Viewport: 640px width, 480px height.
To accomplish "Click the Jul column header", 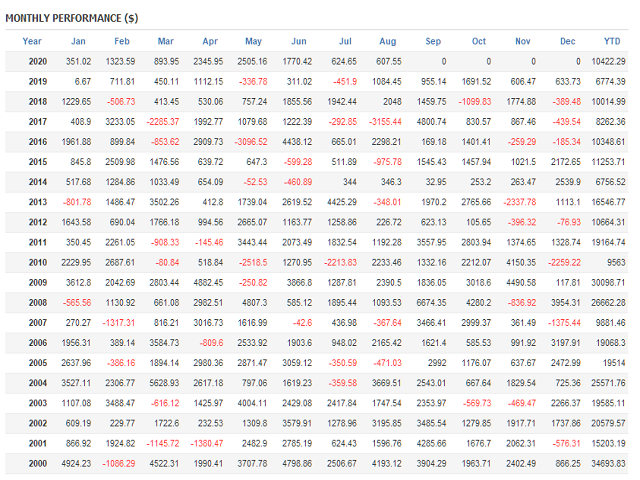I will pyautogui.click(x=345, y=41).
